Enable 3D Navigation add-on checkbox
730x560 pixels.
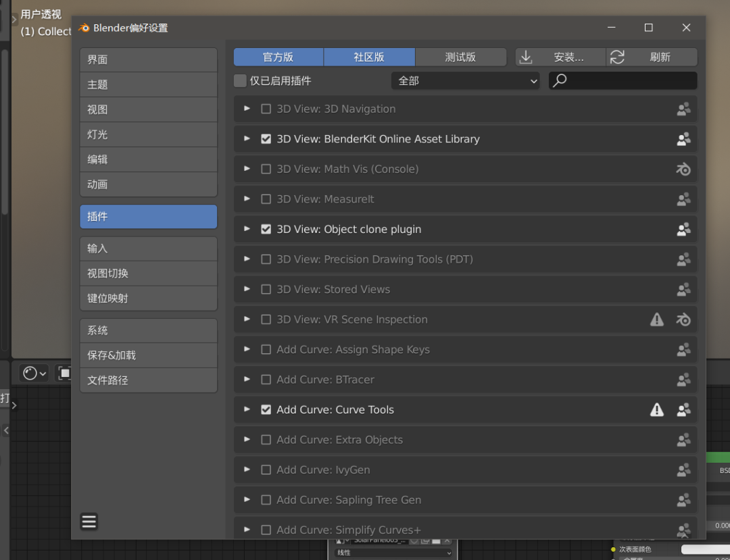(266, 109)
